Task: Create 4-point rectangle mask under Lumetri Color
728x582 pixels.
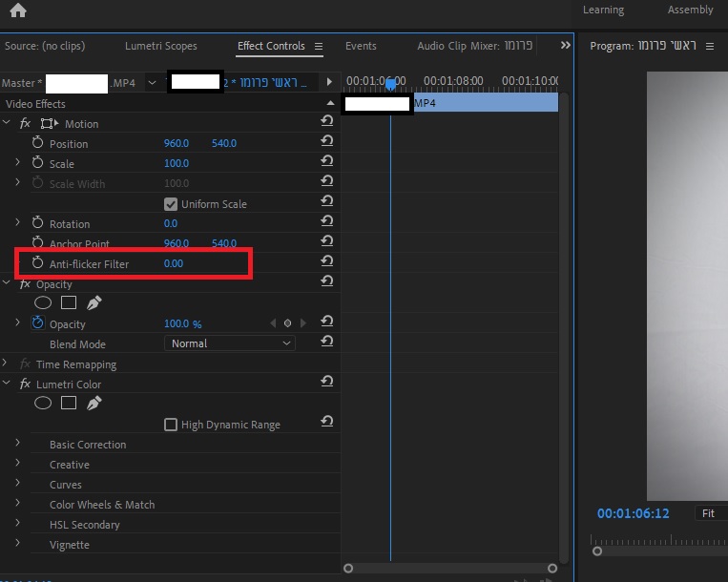Action: coord(69,404)
